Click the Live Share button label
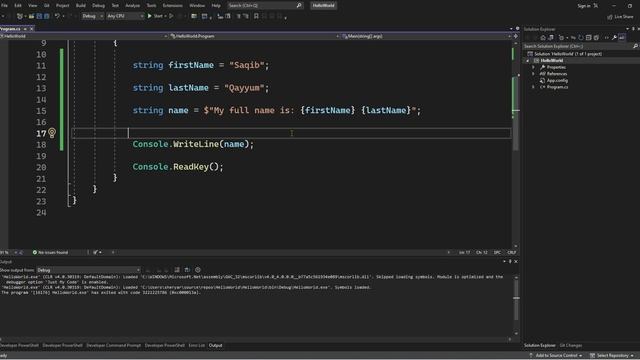Image resolution: width=640 pixels, height=360 pixels. (623, 17)
